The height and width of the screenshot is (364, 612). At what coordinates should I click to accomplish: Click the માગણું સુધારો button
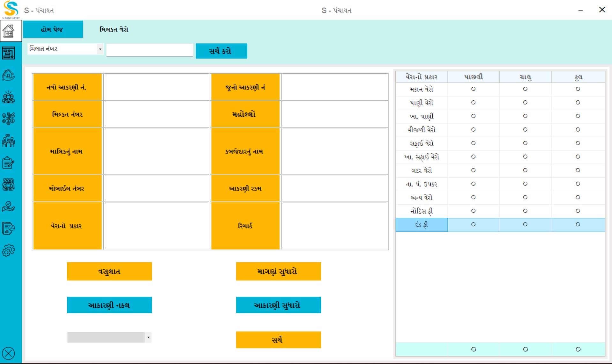pyautogui.click(x=278, y=271)
